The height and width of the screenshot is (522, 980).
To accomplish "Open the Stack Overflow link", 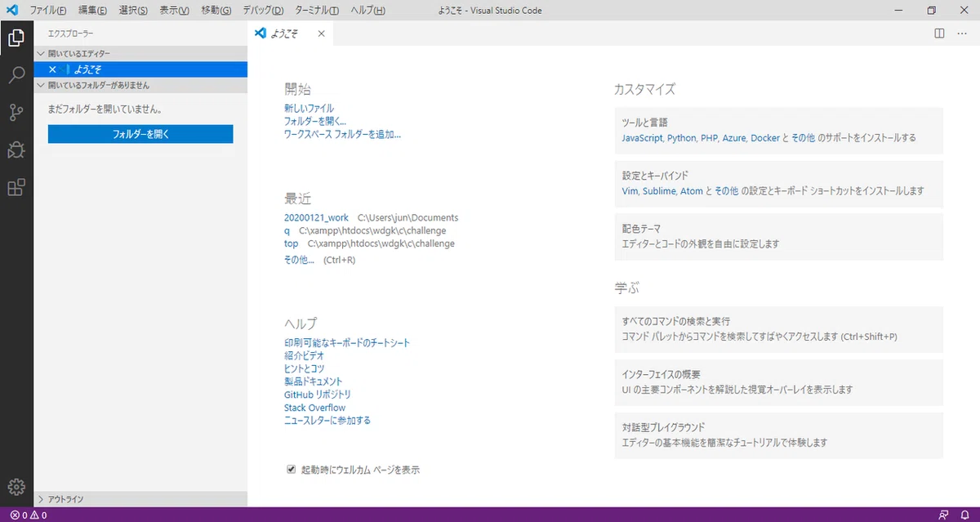I will pyautogui.click(x=314, y=408).
